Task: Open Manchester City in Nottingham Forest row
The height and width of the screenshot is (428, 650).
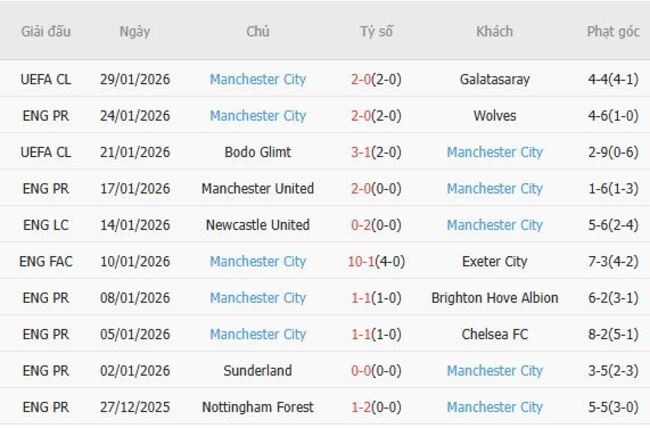Action: [x=494, y=407]
